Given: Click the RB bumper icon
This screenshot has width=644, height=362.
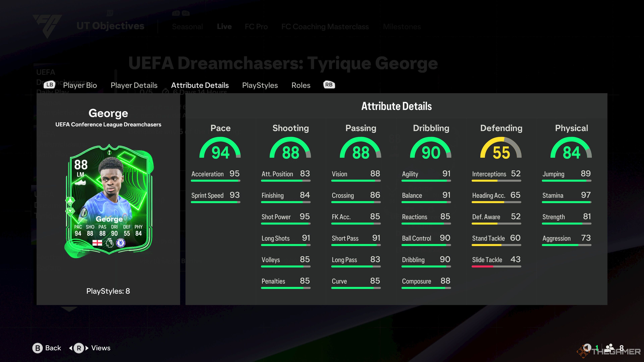Looking at the screenshot, I should click(x=329, y=85).
